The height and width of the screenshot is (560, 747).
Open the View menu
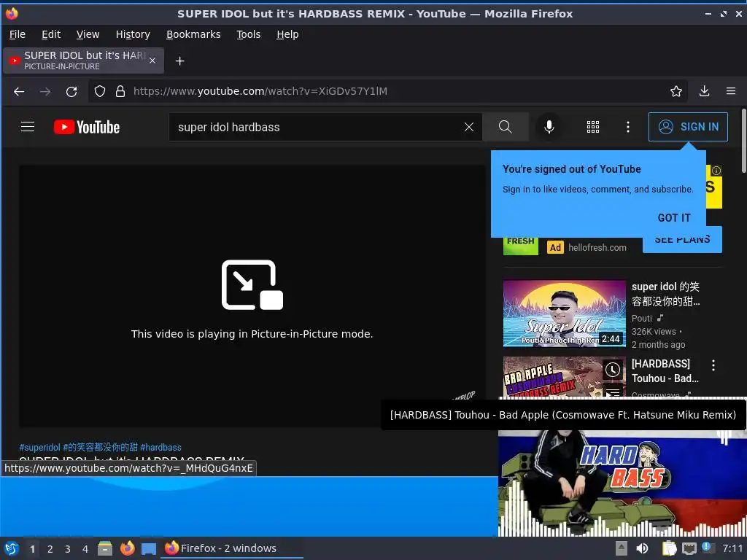[88, 34]
